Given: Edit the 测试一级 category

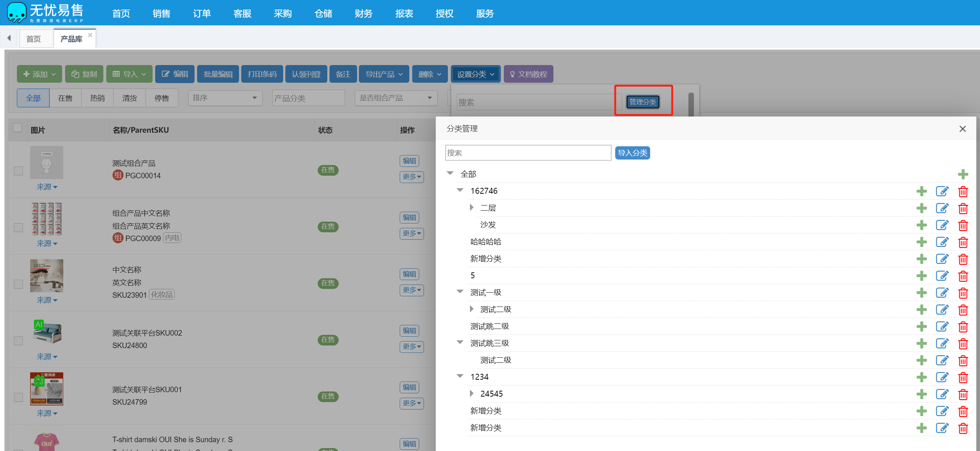Looking at the screenshot, I should click(x=942, y=293).
